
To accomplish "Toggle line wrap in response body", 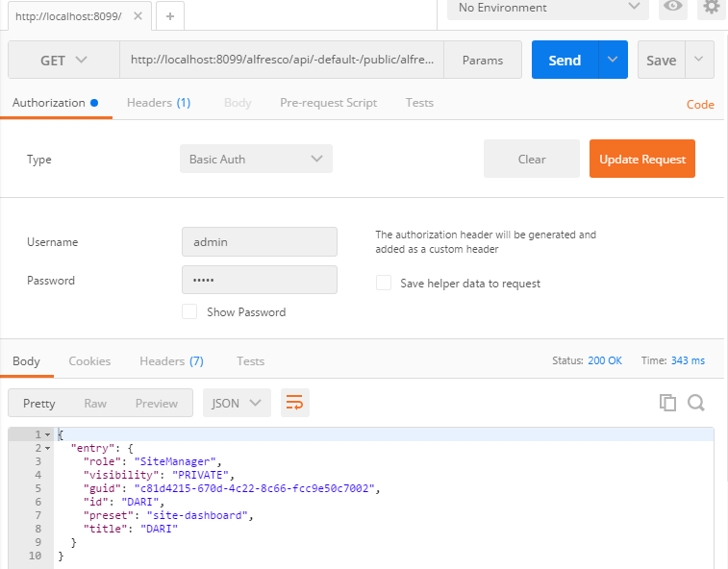I will click(295, 403).
